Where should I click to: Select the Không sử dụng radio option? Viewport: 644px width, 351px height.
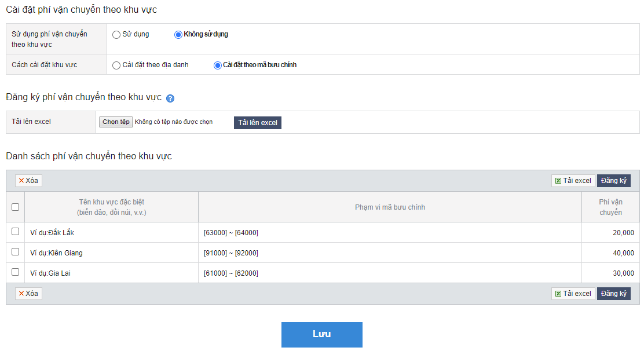(x=178, y=35)
